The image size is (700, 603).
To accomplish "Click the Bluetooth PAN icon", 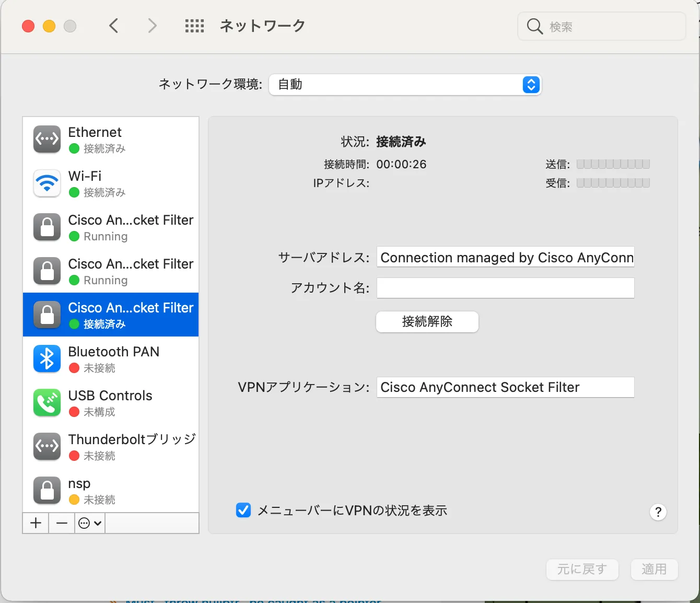I will point(47,358).
